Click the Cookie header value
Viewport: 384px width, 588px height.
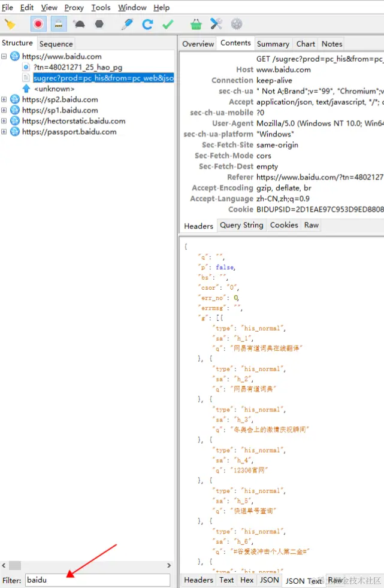[x=320, y=209]
